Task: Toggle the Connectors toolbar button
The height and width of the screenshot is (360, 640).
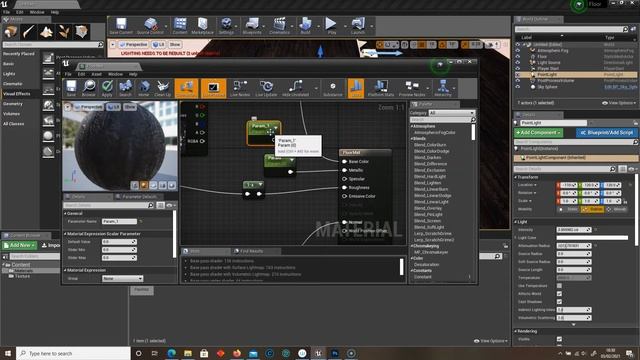Action: coord(186,88)
